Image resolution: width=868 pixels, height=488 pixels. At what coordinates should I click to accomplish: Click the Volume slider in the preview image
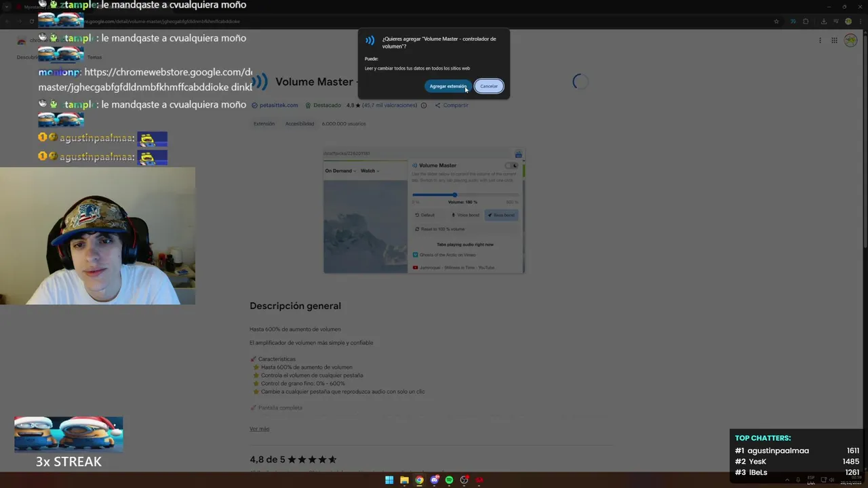point(465,195)
